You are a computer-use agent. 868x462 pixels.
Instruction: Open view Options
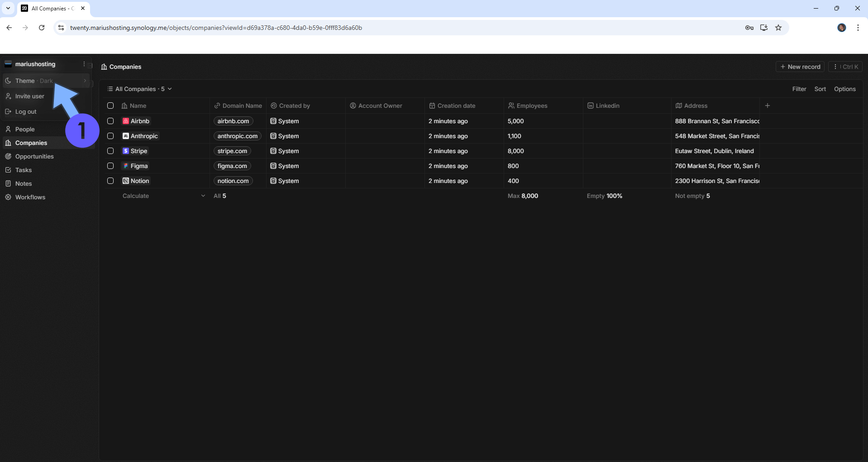click(x=844, y=89)
